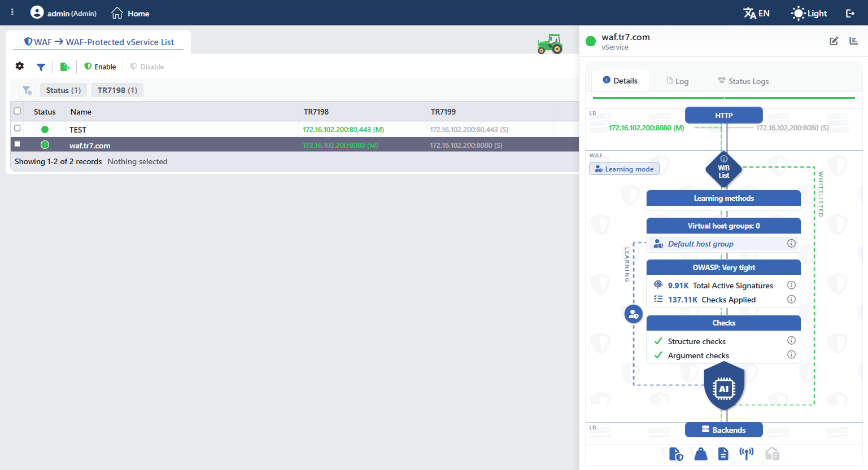This screenshot has height=470, width=868.
Task: Click the file-shield icon below Backends
Action: coord(676,454)
